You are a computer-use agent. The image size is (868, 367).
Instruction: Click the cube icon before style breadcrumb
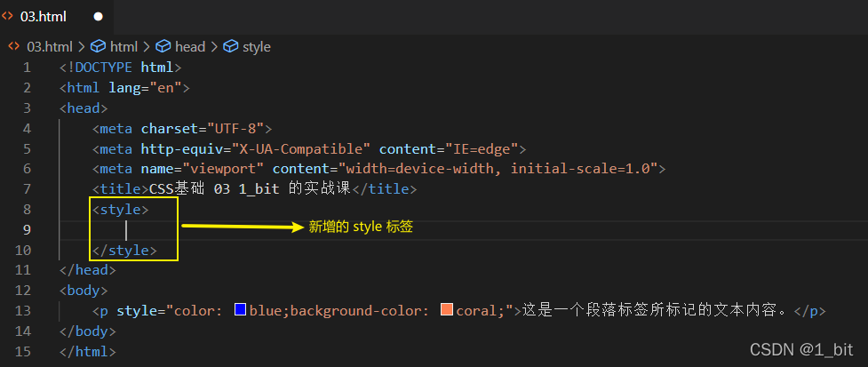[x=230, y=46]
